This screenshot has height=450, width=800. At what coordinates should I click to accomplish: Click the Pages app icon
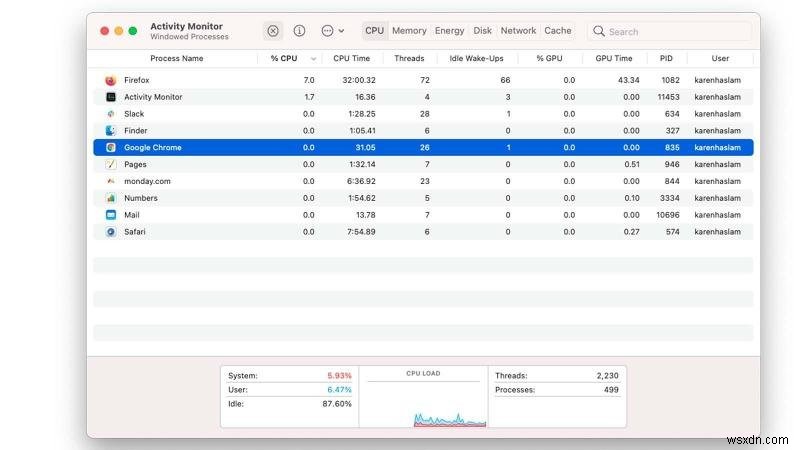111,164
